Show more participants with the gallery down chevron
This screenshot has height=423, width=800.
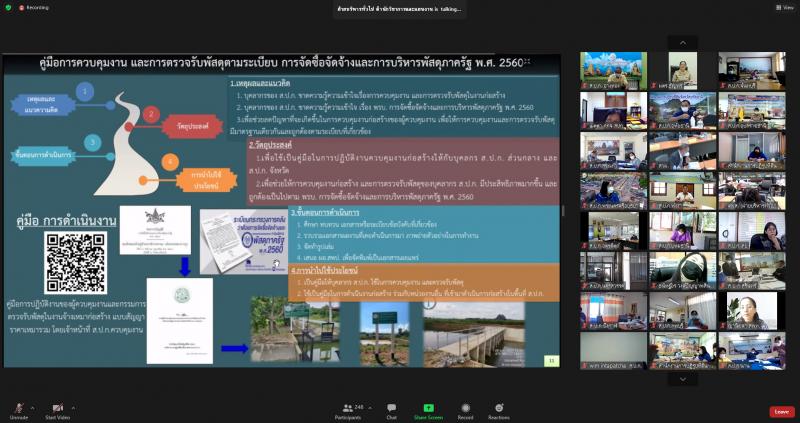(683, 379)
